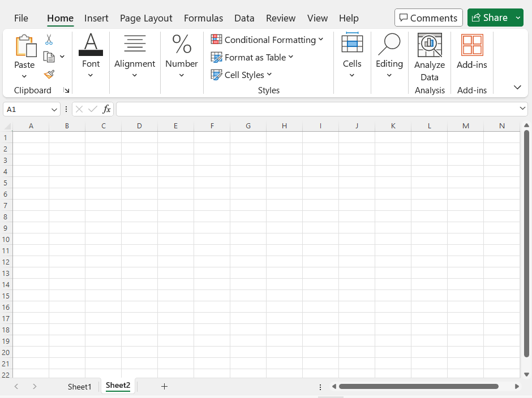
Task: Open the Comments pane
Action: (428, 18)
